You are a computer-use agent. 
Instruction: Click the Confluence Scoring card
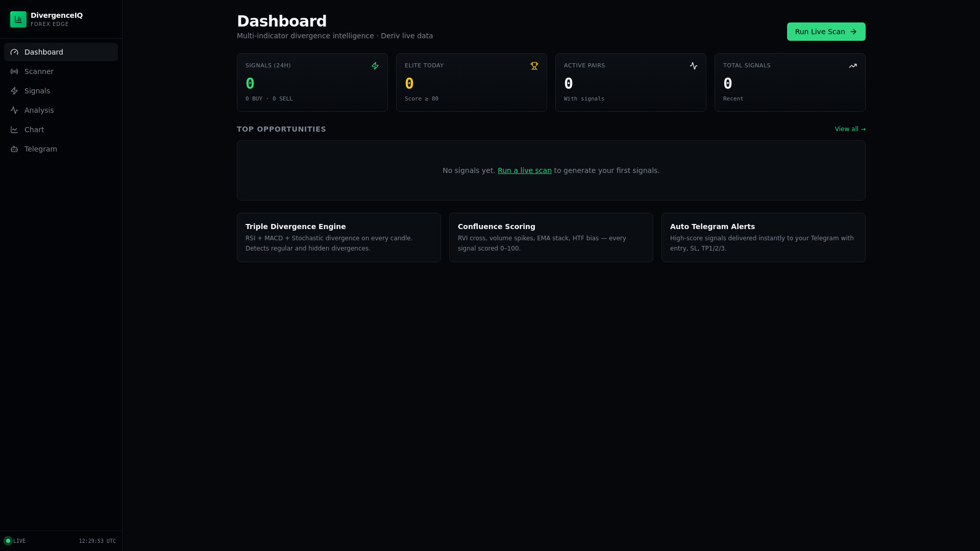(x=551, y=237)
